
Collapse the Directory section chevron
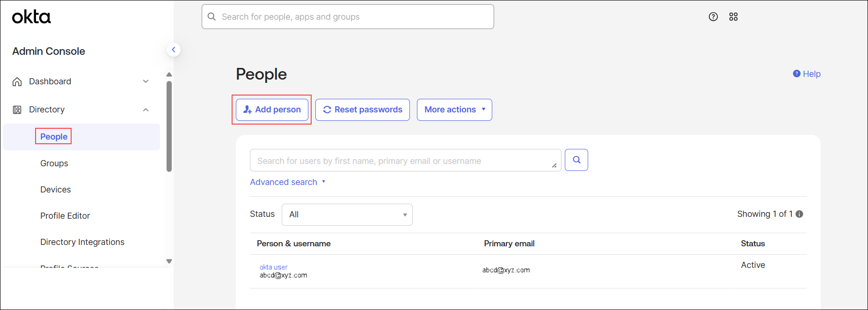point(146,110)
